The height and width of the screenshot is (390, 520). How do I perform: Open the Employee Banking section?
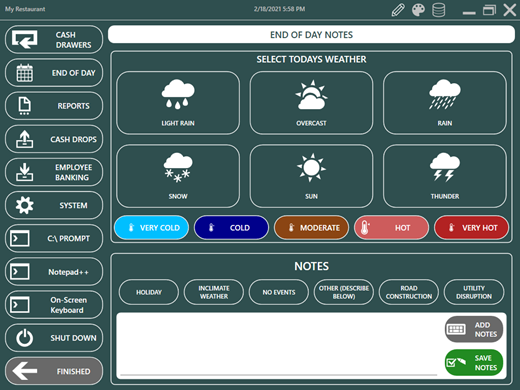click(x=54, y=172)
